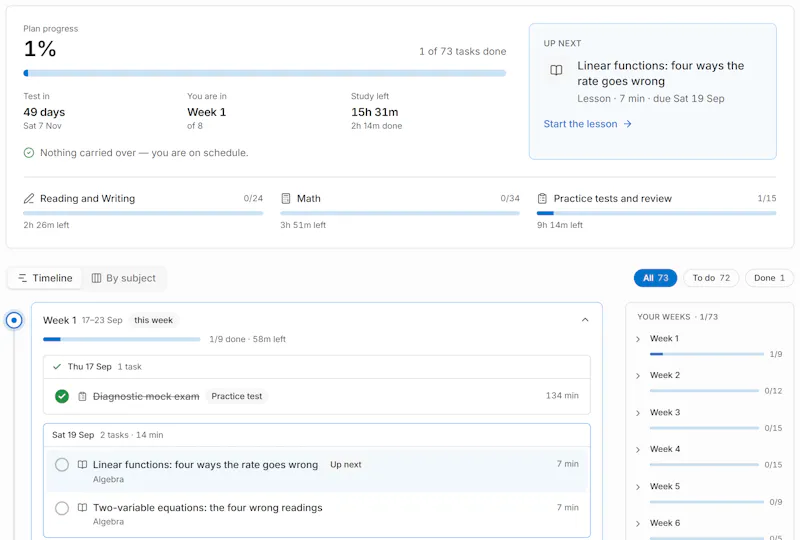The image size is (800, 540).
Task: Open the Diagnostic mock exam task
Action: click(x=146, y=396)
